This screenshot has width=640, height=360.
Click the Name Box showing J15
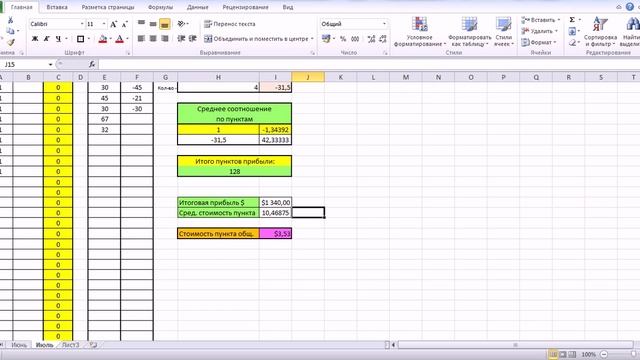coord(25,64)
